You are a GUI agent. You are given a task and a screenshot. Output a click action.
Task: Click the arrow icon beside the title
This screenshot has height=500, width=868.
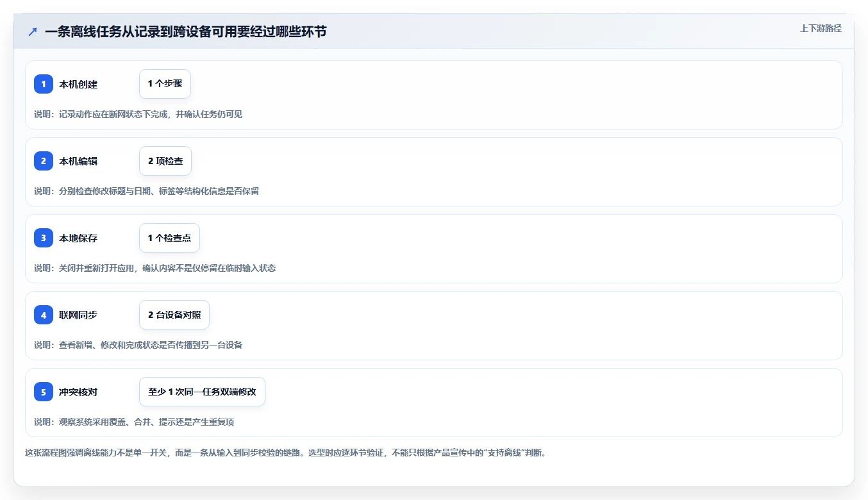coord(33,31)
